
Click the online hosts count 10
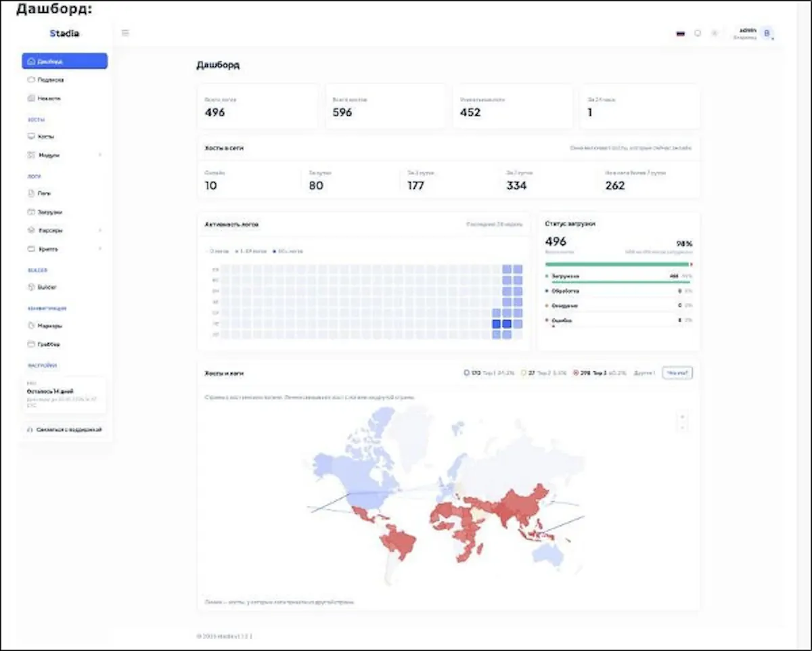point(211,185)
